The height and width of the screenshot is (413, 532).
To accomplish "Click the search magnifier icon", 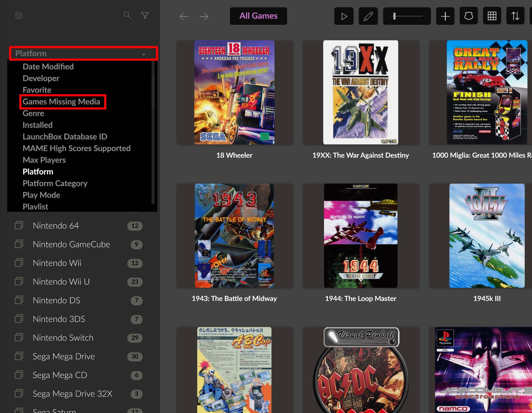I will pos(127,15).
